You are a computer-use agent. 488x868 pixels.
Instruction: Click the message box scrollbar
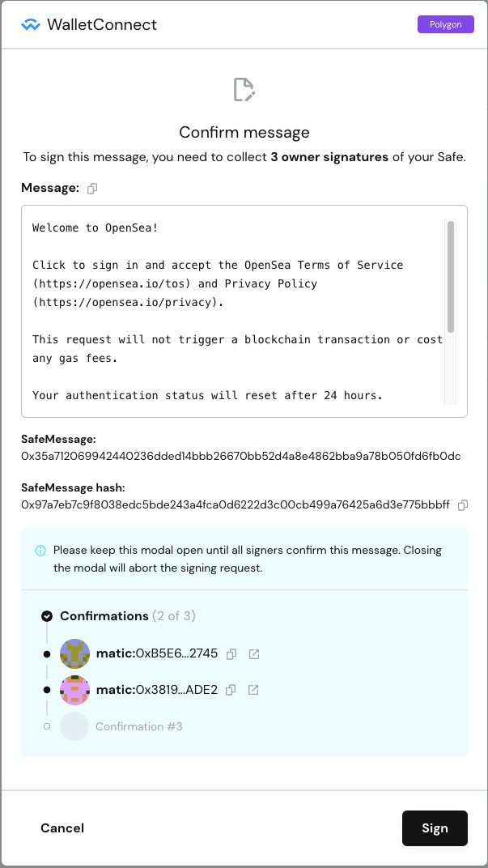pyautogui.click(x=451, y=275)
